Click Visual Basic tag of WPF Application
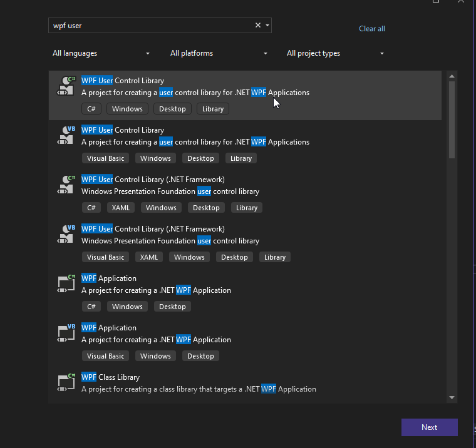The height and width of the screenshot is (448, 476). [105, 356]
